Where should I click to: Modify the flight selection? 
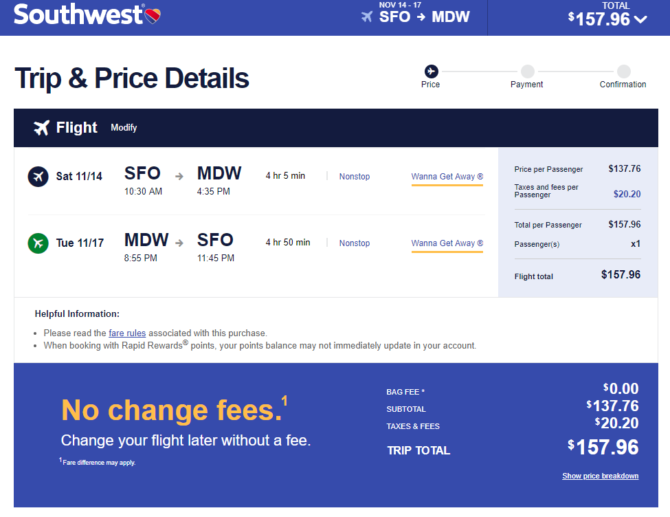pyautogui.click(x=124, y=128)
